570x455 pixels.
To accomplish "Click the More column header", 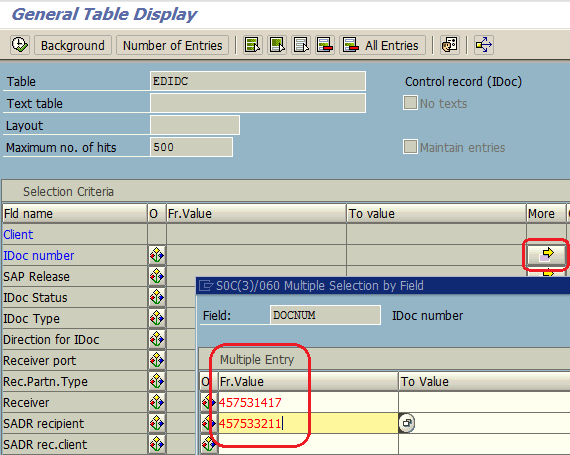I will point(546,214).
